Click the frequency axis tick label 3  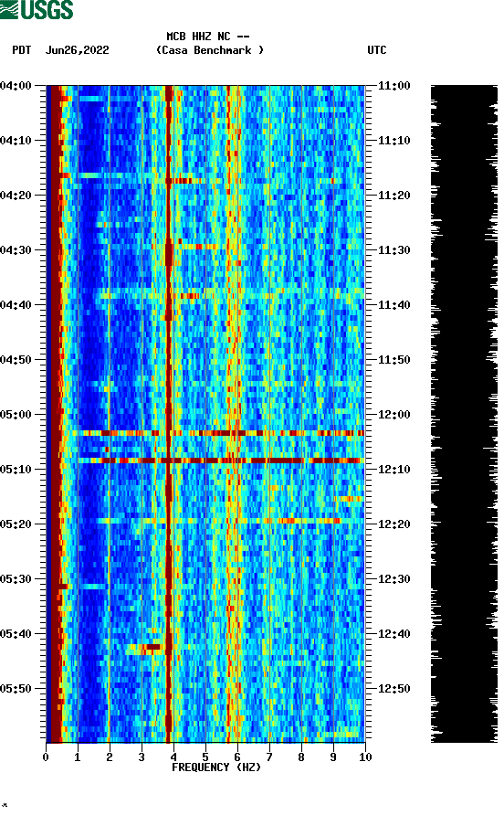(x=142, y=757)
